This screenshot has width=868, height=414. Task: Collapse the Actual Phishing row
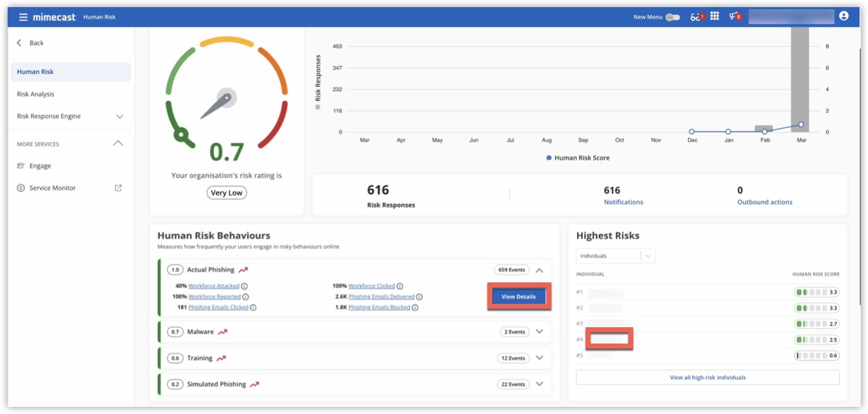pyautogui.click(x=539, y=270)
